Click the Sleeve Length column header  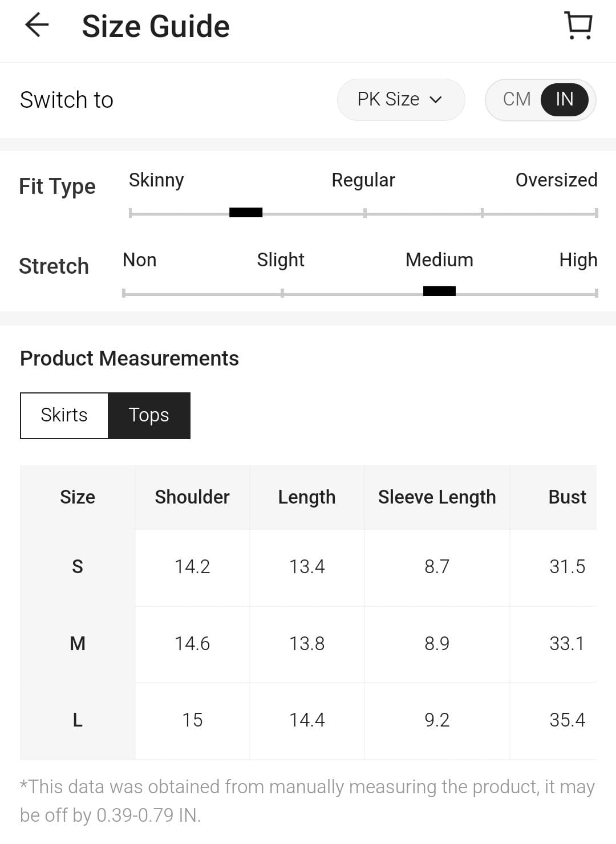click(437, 497)
